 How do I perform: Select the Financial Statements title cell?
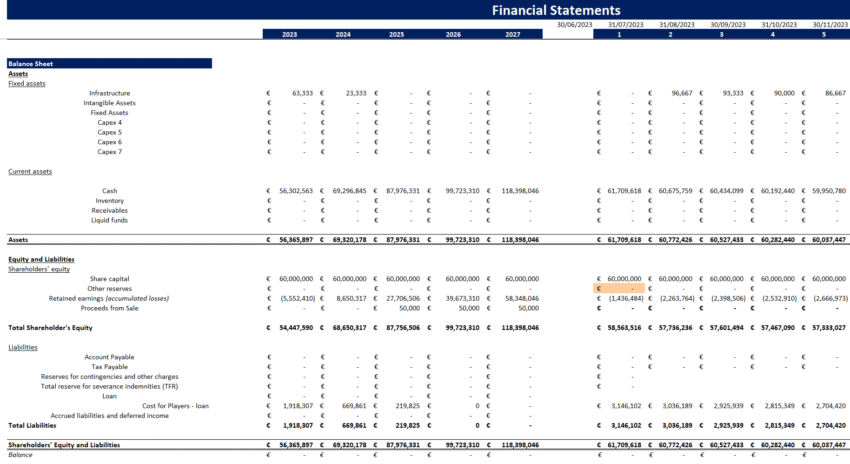click(556, 10)
